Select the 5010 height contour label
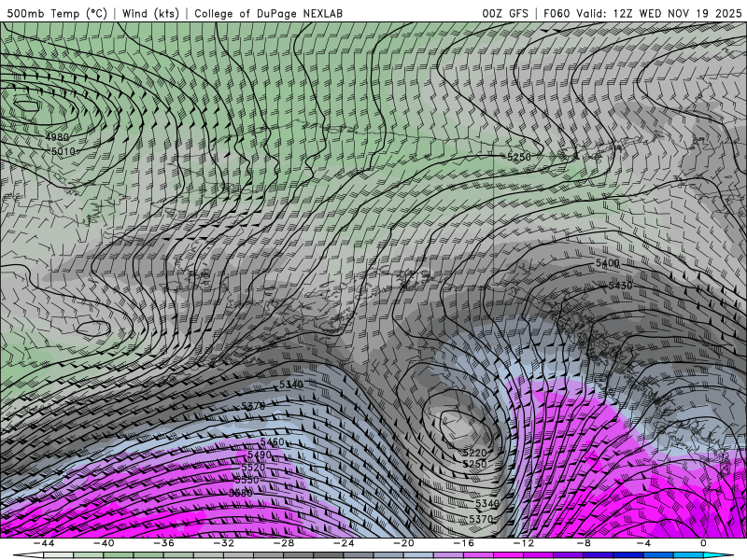The width and height of the screenshot is (747, 560). 63,151
